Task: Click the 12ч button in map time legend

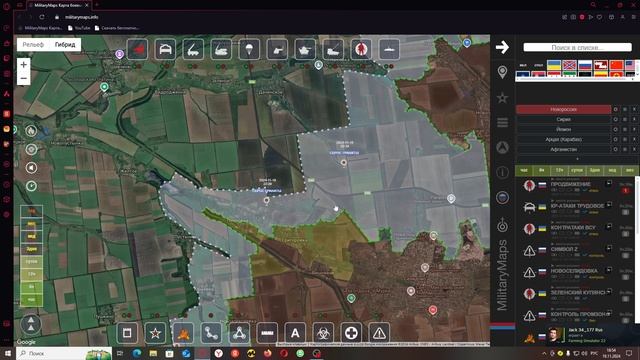Action: click(32, 274)
